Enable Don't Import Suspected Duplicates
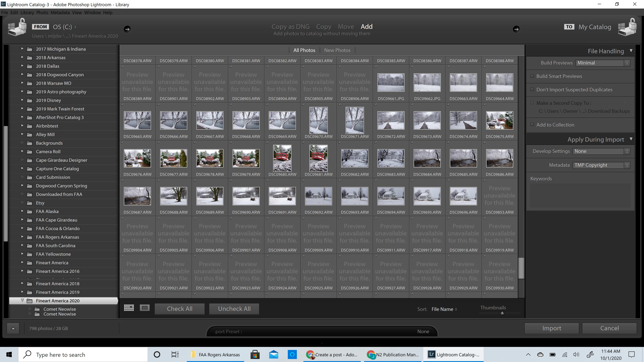The image size is (644, 362). pyautogui.click(x=532, y=89)
